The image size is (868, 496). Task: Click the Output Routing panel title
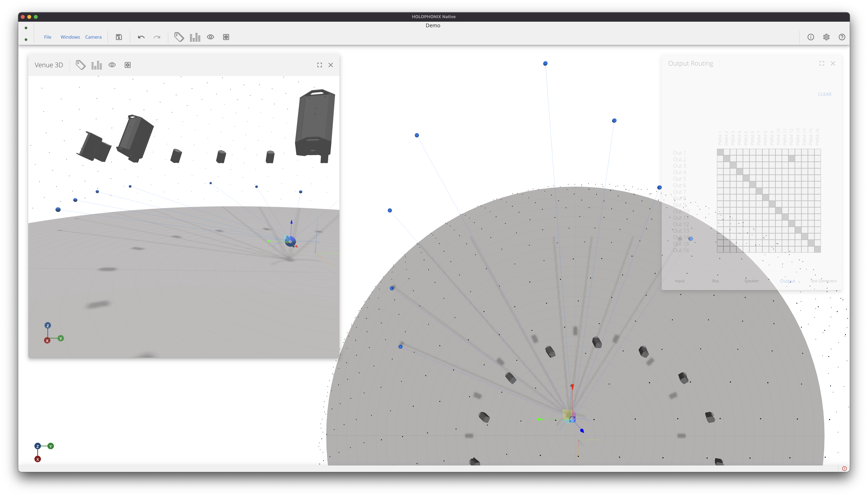click(x=690, y=63)
